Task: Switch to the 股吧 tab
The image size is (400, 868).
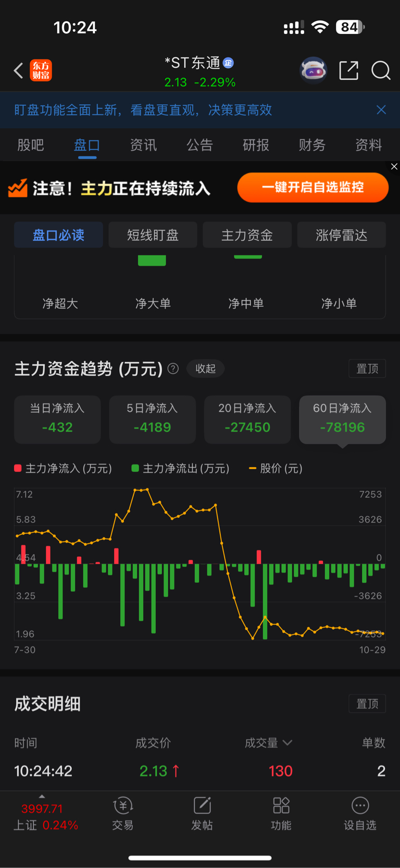Action: 31,145
